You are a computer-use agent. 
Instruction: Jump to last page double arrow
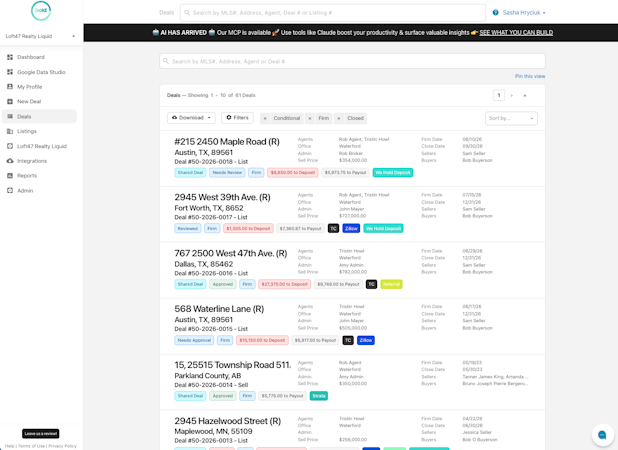525,95
